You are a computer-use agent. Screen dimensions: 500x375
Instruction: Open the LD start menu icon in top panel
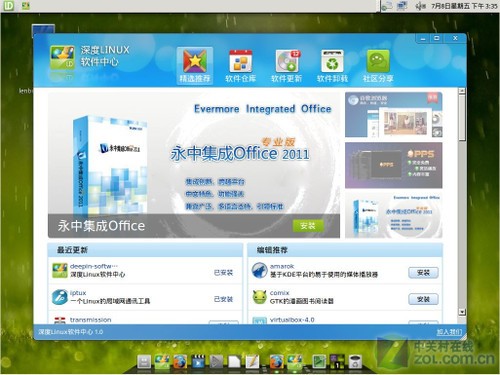8,6
